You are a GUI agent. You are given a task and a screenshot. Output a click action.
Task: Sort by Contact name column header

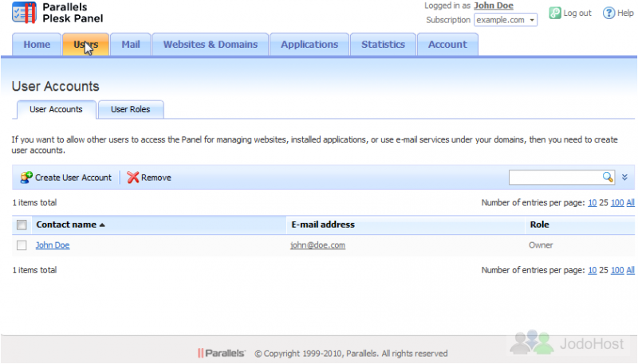(66, 225)
